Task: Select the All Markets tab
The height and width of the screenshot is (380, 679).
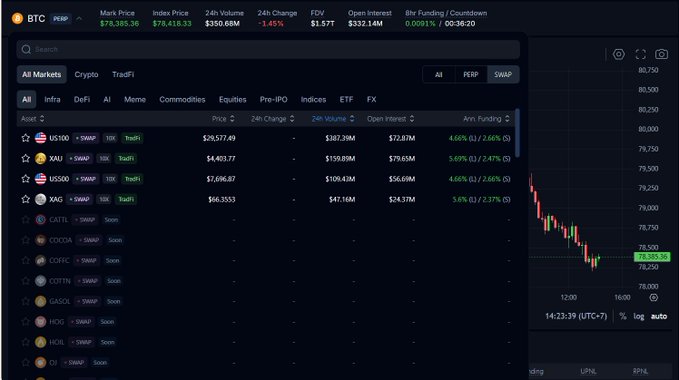Action: pyautogui.click(x=42, y=74)
